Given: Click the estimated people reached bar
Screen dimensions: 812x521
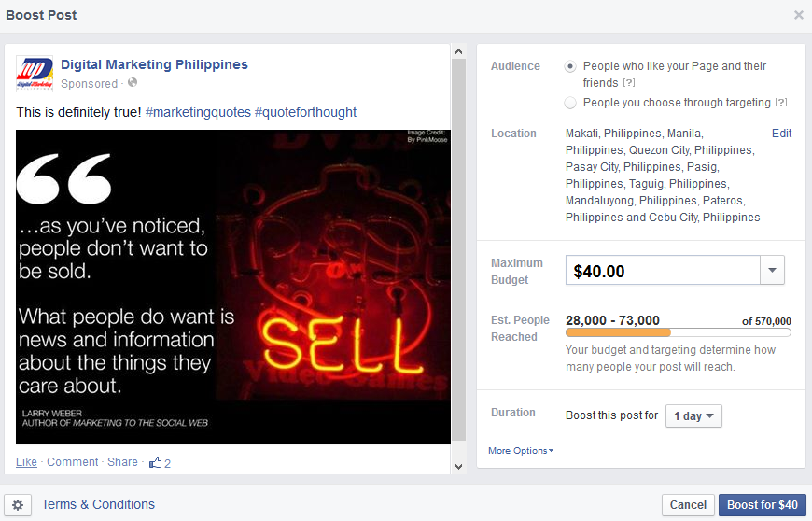Looking at the screenshot, I should (x=679, y=332).
